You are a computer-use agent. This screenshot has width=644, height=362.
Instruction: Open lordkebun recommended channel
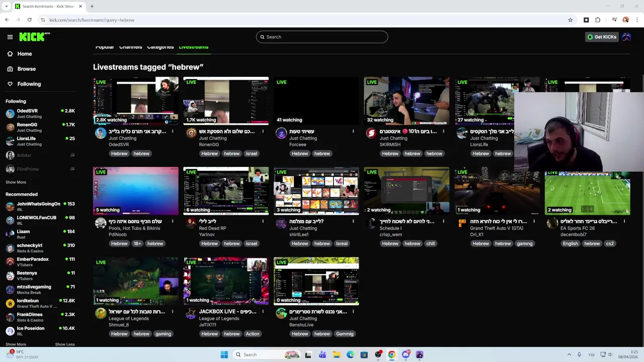tap(40, 303)
